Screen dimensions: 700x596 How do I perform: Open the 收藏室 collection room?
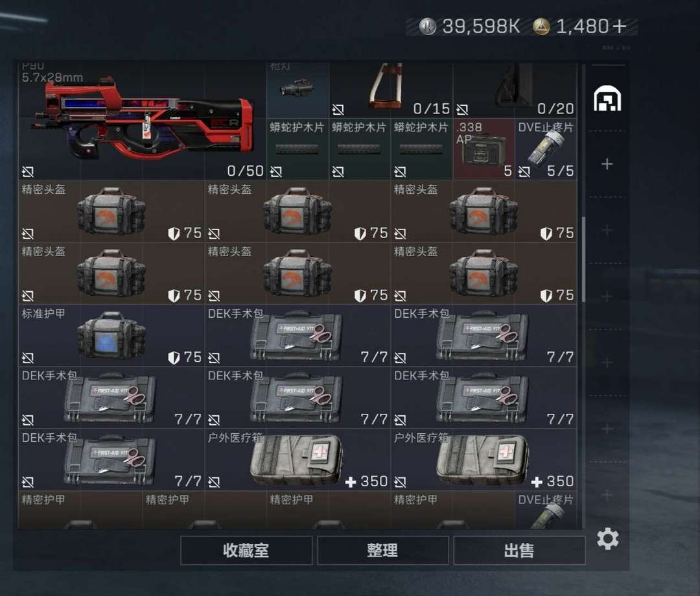[x=246, y=550]
